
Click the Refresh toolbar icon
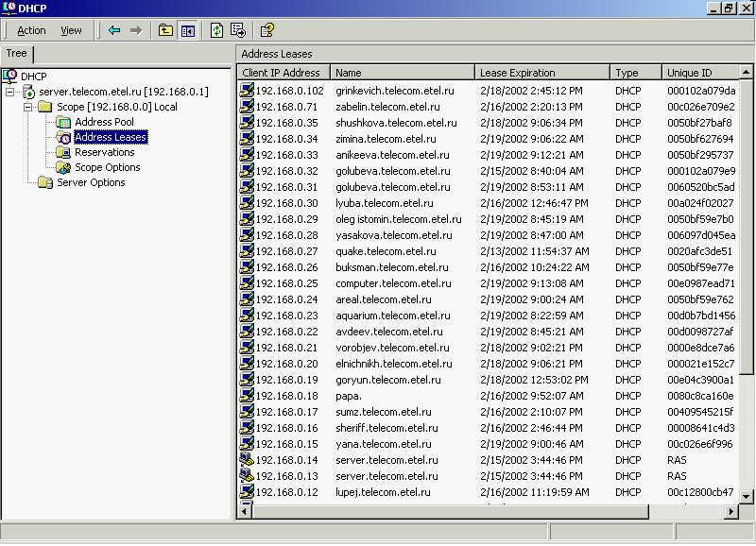(216, 30)
